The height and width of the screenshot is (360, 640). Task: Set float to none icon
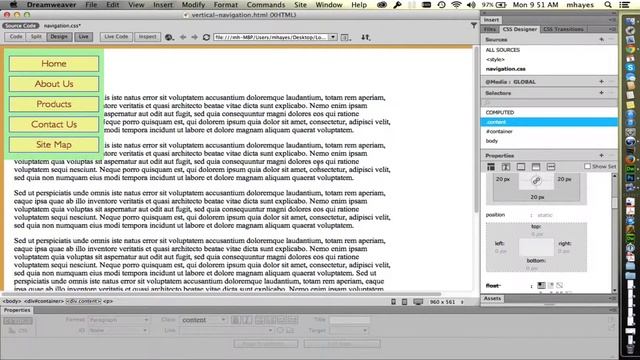pyautogui.click(x=559, y=285)
